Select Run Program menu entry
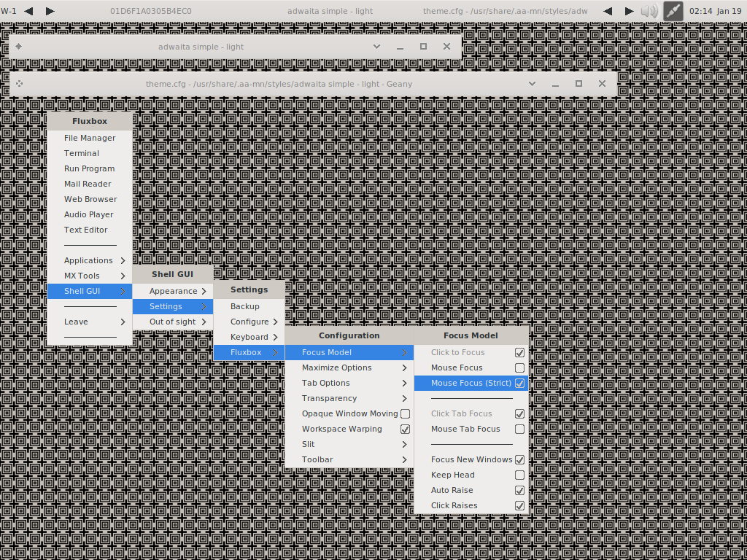The image size is (747, 560). click(x=90, y=168)
